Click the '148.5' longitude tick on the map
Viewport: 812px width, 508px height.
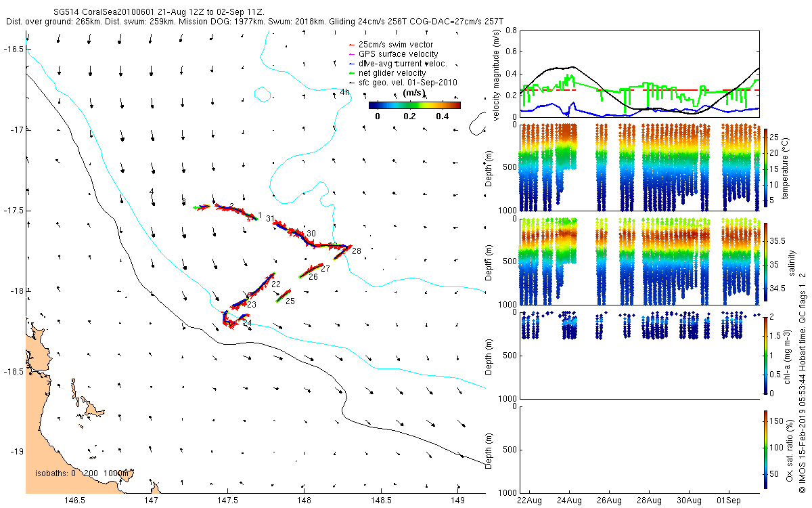pyautogui.click(x=381, y=501)
